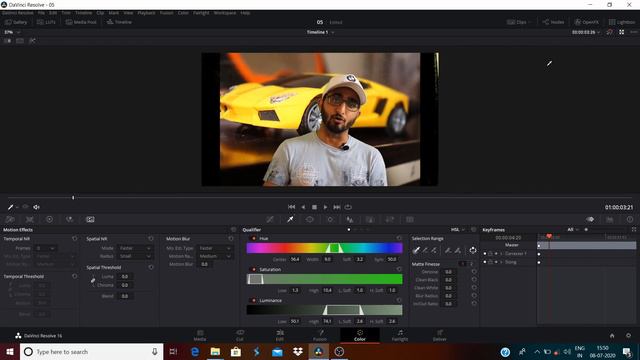Open the Color menu

click(x=183, y=13)
